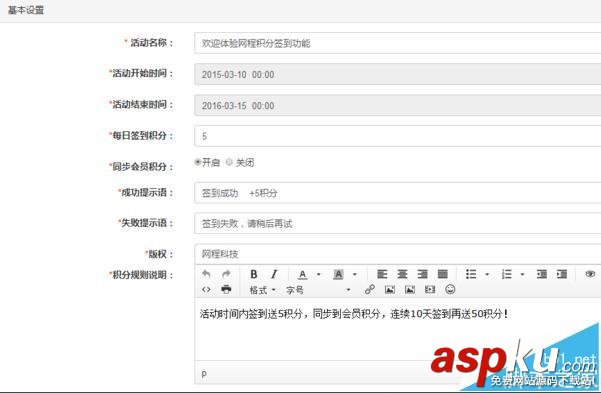Click the 失败提示语 input field

[x=397, y=224]
